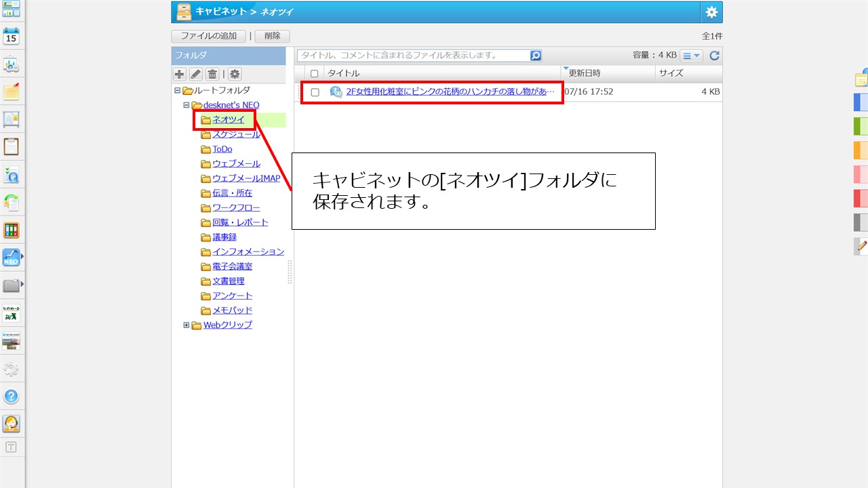Collapse the desknet's NEO tree node
Viewport: 868px width, 488px height.
pos(186,105)
